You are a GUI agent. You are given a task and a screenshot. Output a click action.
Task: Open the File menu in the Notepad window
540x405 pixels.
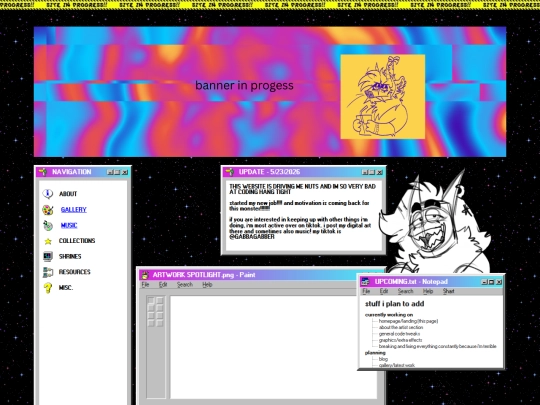click(366, 291)
